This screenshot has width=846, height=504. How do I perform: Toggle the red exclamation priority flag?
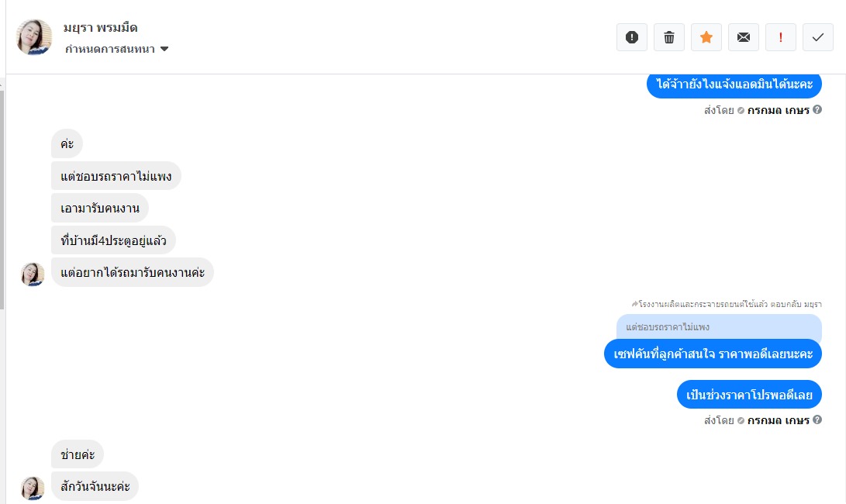tap(781, 37)
